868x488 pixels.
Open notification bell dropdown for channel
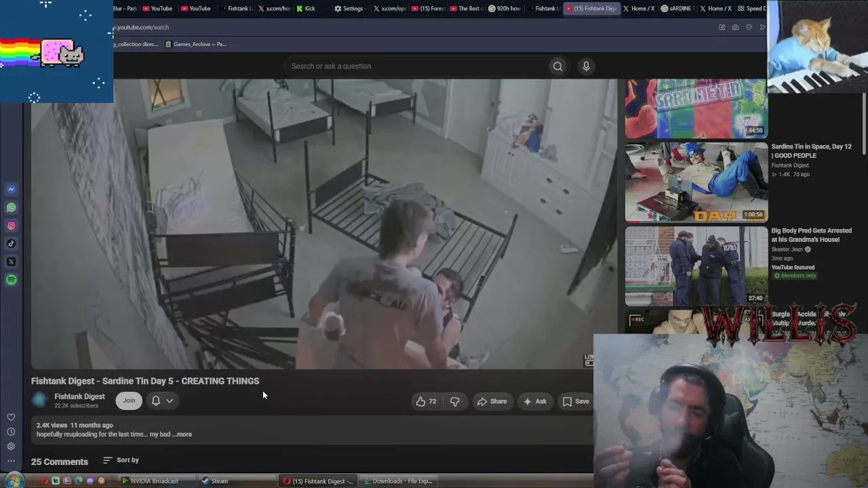tap(162, 401)
